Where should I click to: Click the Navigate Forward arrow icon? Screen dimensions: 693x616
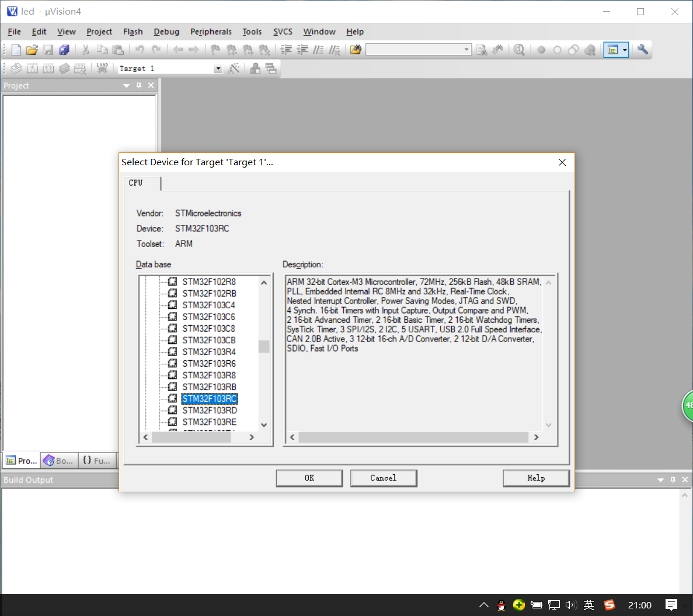tap(194, 50)
